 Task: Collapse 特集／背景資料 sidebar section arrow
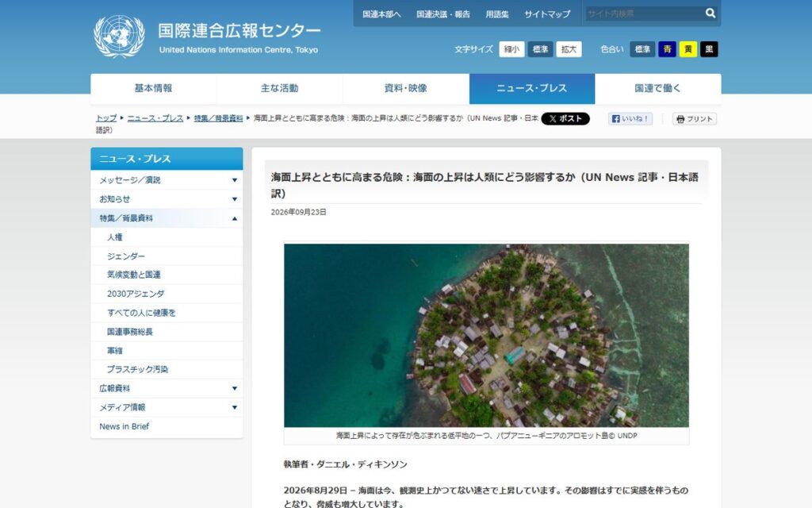click(x=235, y=218)
